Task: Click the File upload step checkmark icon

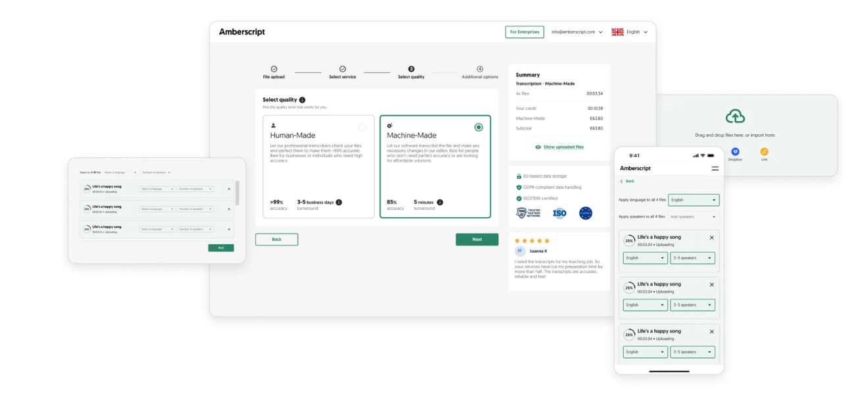Action: point(274,69)
